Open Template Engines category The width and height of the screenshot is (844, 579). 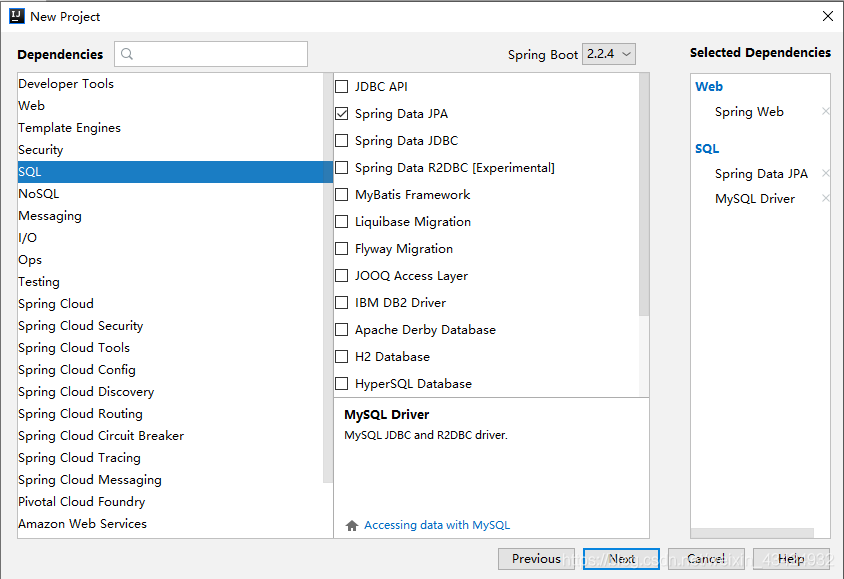(170, 128)
